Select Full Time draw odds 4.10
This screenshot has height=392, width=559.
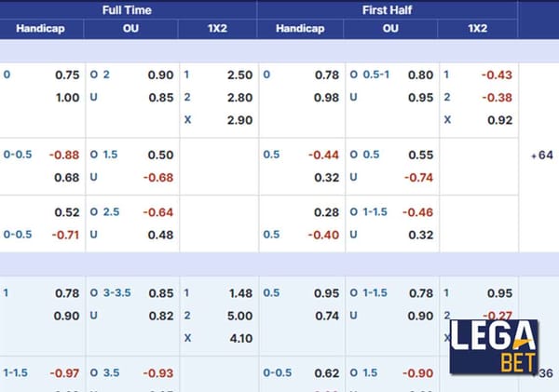point(241,338)
